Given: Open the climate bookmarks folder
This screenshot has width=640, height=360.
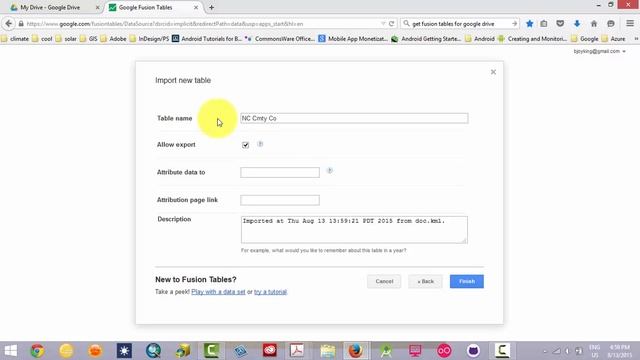Looking at the screenshot, I should [x=15, y=39].
